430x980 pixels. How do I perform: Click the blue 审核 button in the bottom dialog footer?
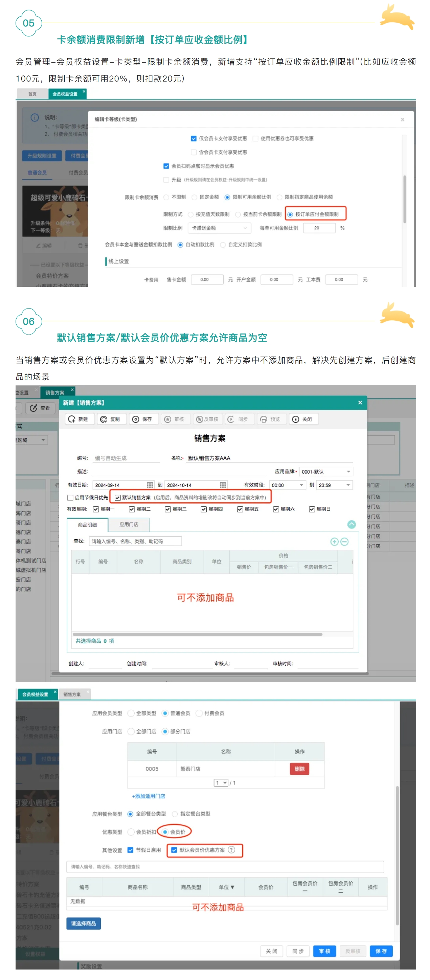[x=324, y=951]
